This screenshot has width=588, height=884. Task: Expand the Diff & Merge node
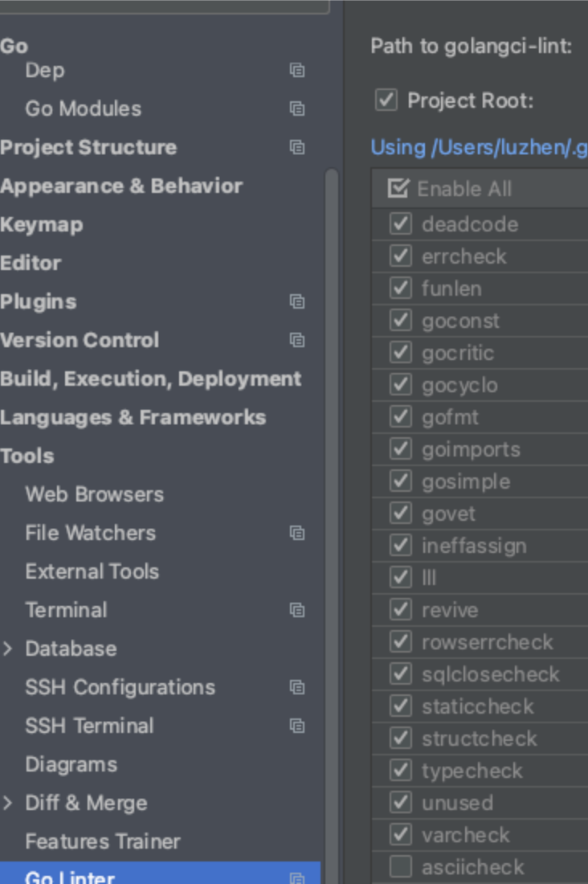(8, 803)
